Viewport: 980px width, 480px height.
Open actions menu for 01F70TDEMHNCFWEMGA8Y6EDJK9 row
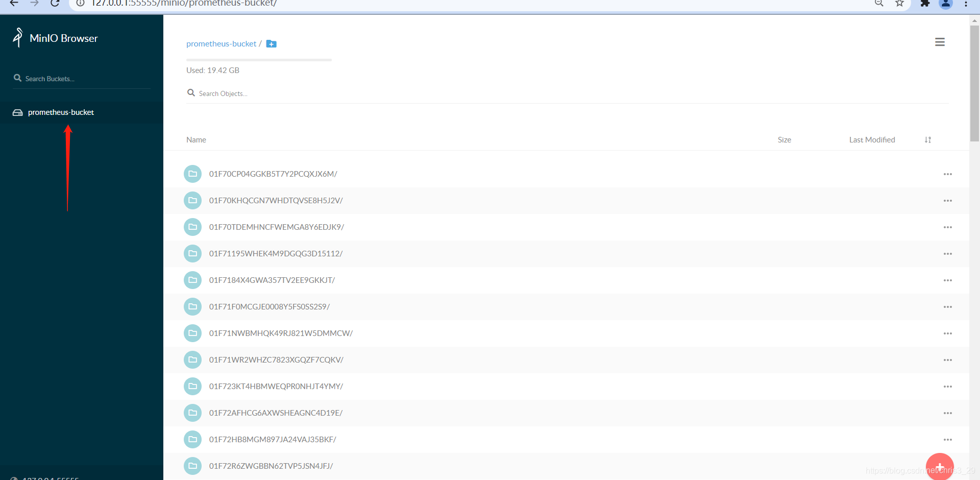coord(948,227)
